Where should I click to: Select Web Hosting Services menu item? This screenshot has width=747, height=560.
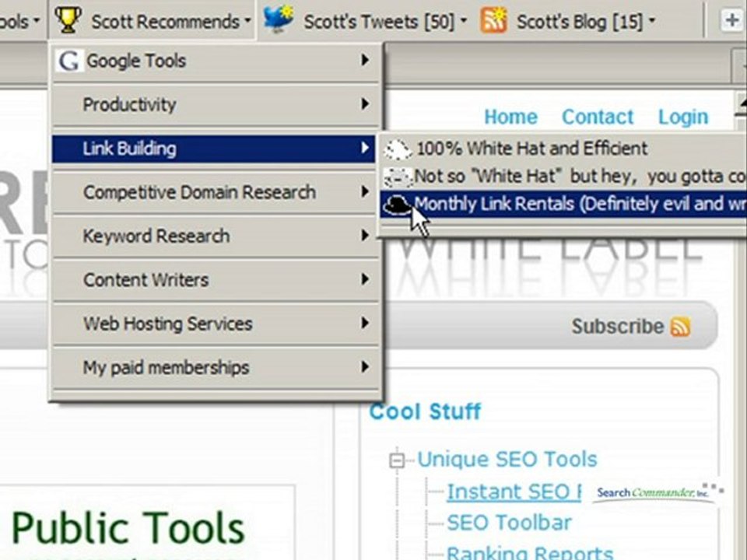(x=214, y=324)
